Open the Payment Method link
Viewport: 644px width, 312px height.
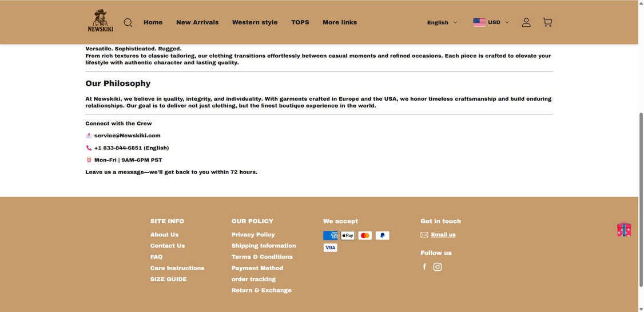point(257,268)
